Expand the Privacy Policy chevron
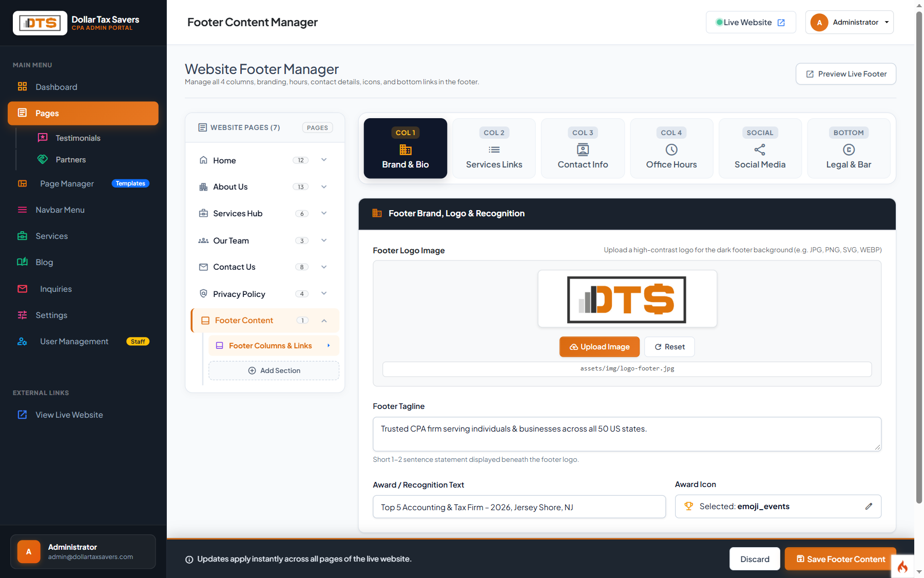Viewport: 924px width, 578px height. pyautogui.click(x=324, y=293)
